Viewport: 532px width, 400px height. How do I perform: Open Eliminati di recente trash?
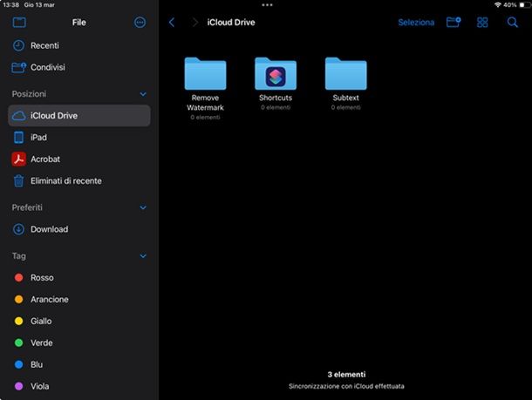(x=79, y=180)
